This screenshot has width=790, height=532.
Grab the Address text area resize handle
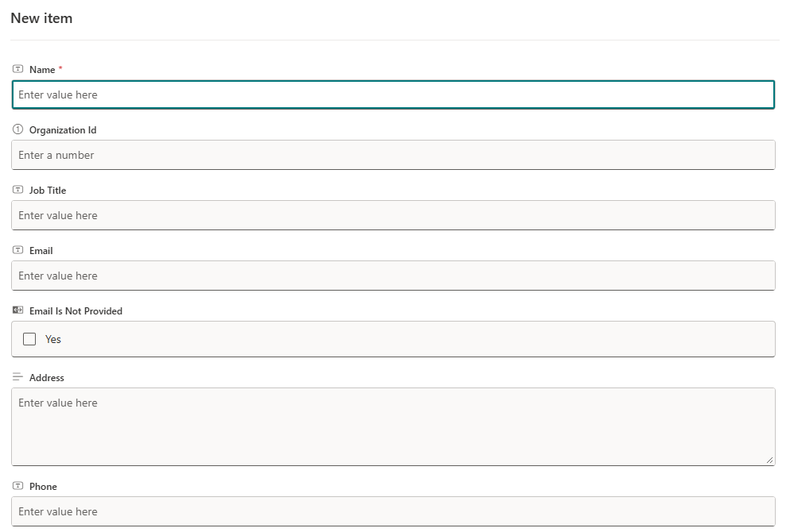point(769,460)
